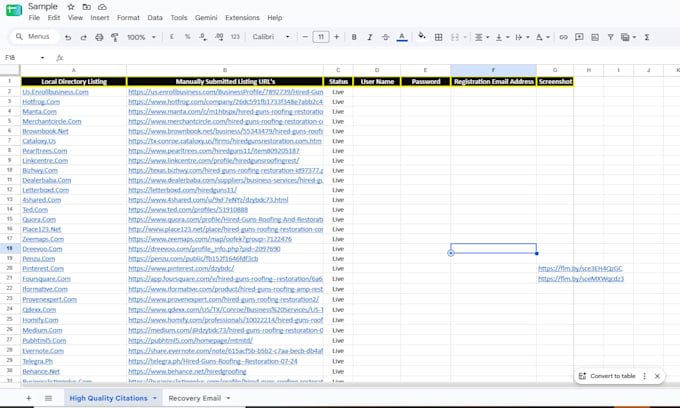Click the redo icon in toolbar
The height and width of the screenshot is (408, 680).
point(83,37)
